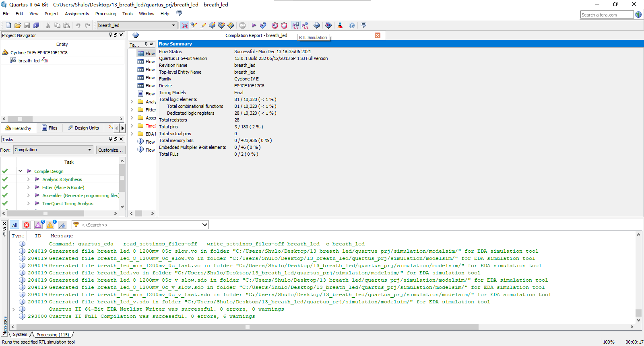Image resolution: width=644 pixels, height=346 pixels.
Task: Switch to the Files tab in Project Navigator
Action: pyautogui.click(x=50, y=128)
